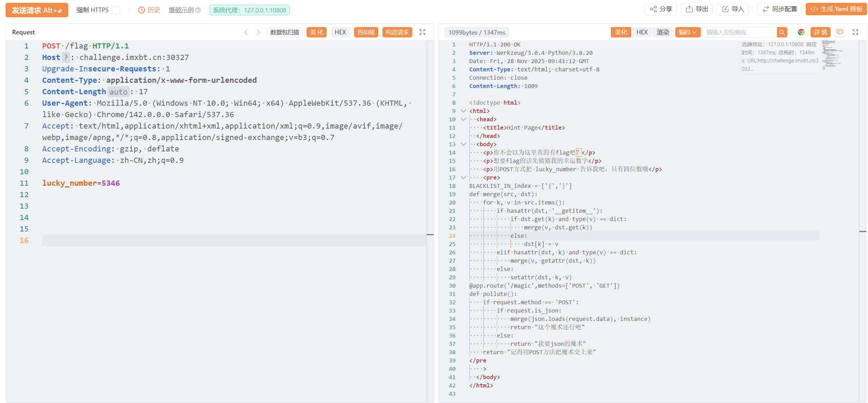Toggle the 强制 HTTPS checkbox

116,10
